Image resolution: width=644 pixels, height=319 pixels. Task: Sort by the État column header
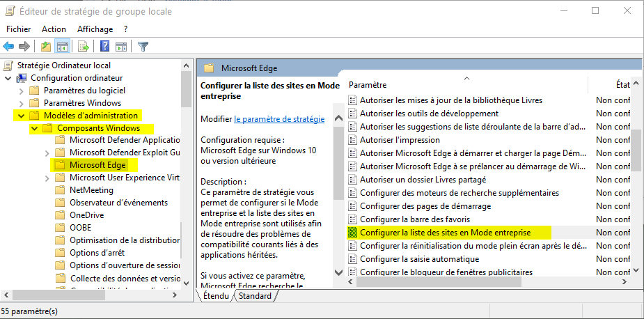(622, 85)
